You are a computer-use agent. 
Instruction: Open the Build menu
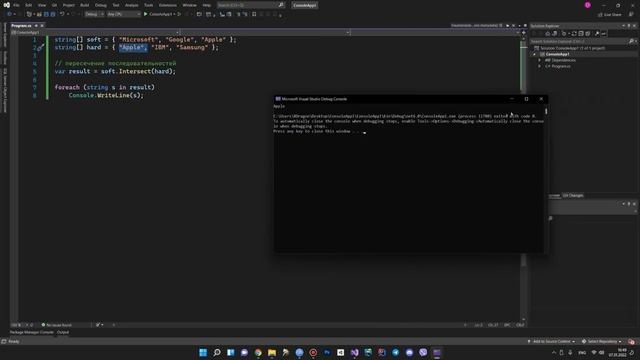point(84,5)
